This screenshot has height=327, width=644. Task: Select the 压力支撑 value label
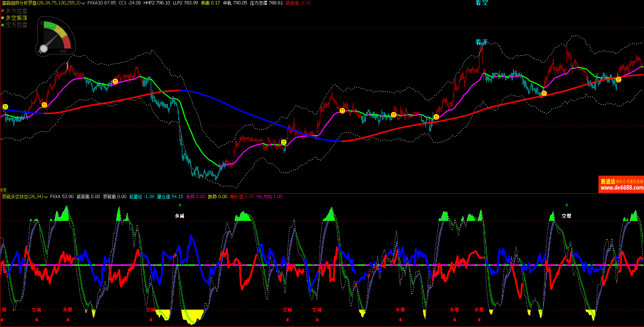pos(266,3)
